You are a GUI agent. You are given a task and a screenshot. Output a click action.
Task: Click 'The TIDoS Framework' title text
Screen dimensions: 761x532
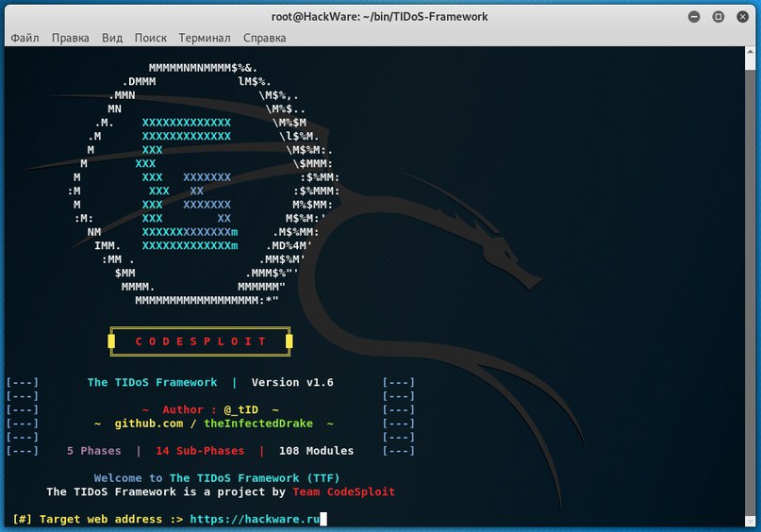click(153, 383)
